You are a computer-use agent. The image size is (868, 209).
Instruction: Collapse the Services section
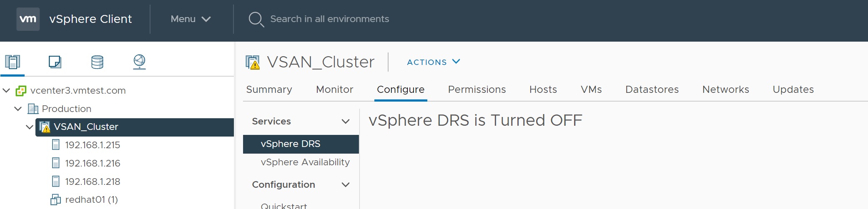(x=345, y=122)
